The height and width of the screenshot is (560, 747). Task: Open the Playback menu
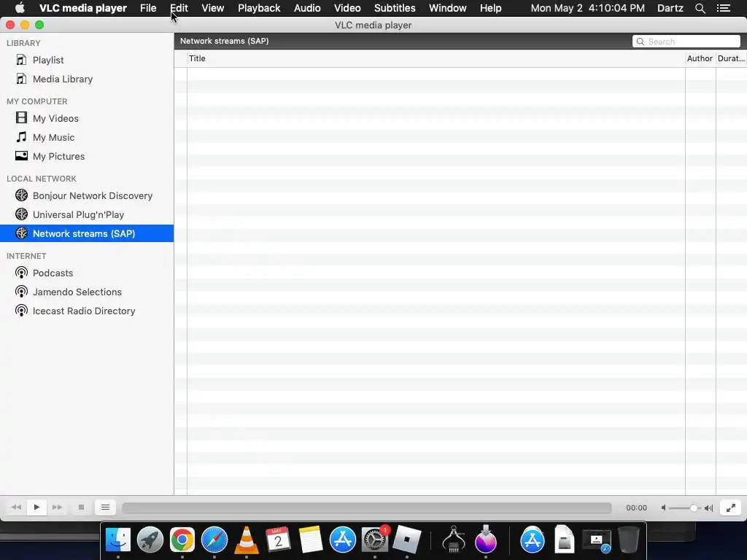[x=259, y=8]
